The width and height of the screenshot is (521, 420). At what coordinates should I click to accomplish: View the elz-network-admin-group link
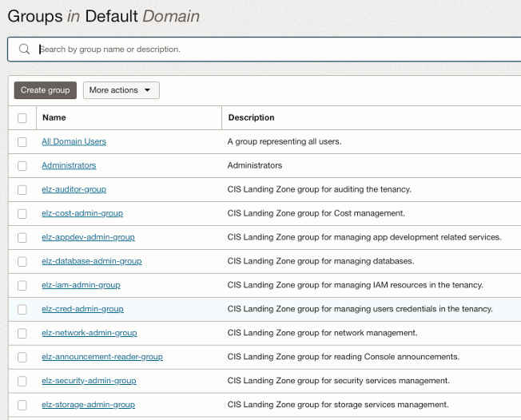[89, 333]
